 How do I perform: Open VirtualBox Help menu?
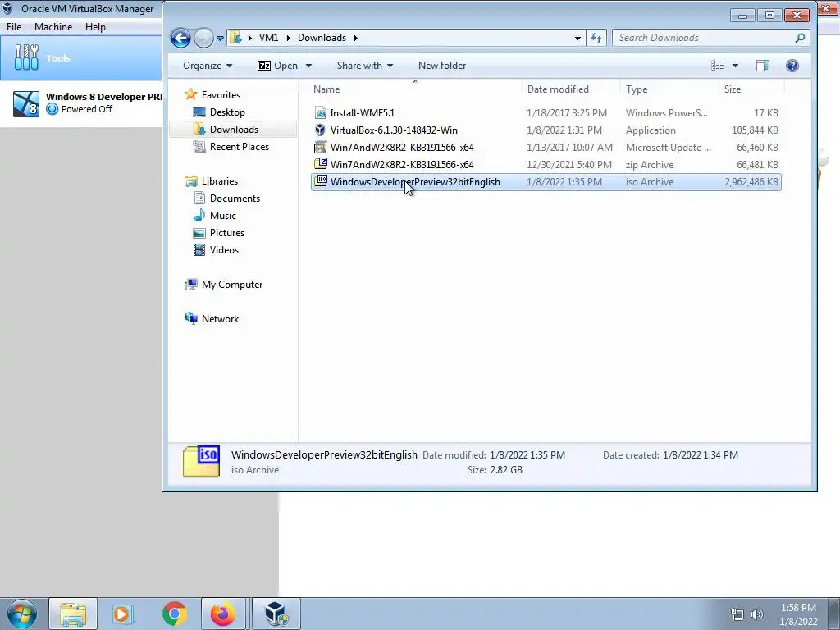pos(95,27)
